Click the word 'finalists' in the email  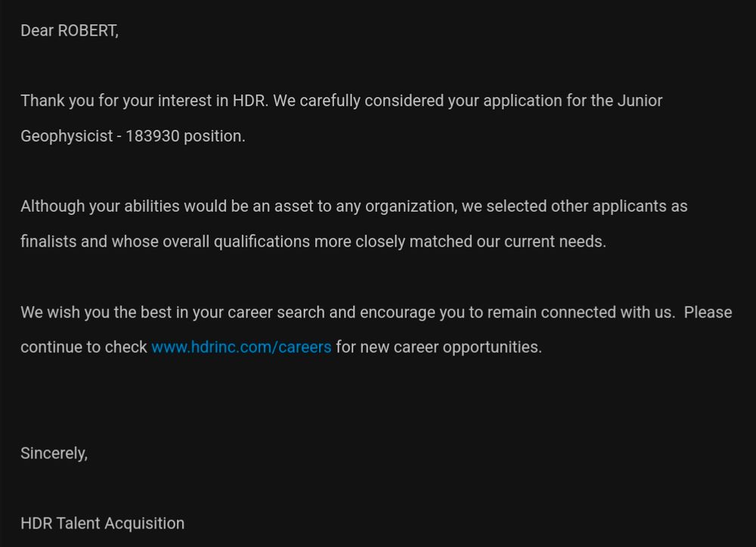[48, 241]
